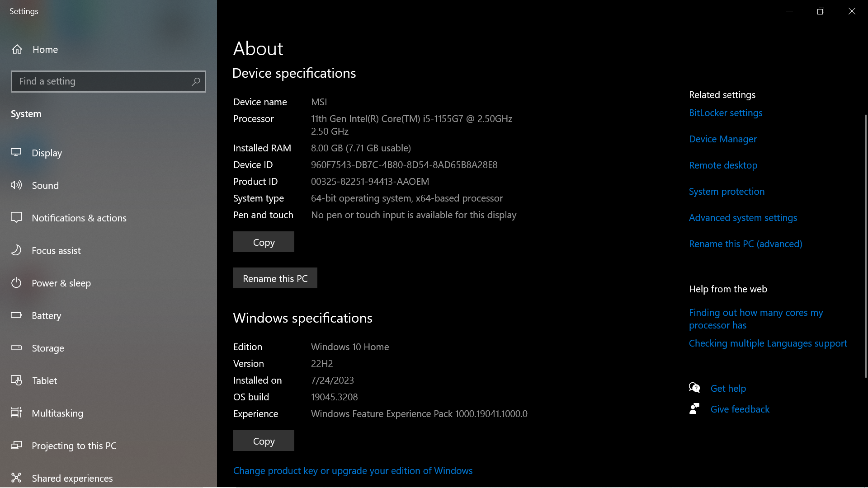The height and width of the screenshot is (488, 868).
Task: Select the Sound settings icon
Action: (16, 185)
